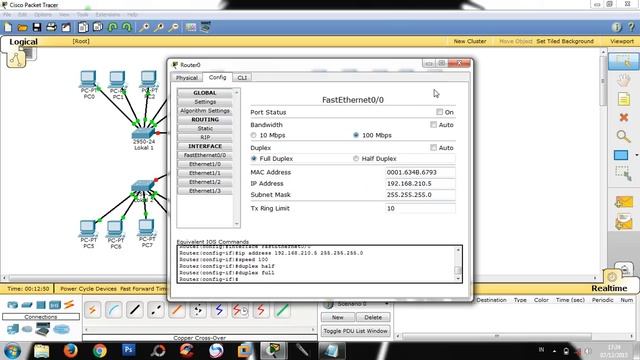The image size is (640, 360).
Task: Open the drawing palette toolbar icon
Action: coord(191,27)
